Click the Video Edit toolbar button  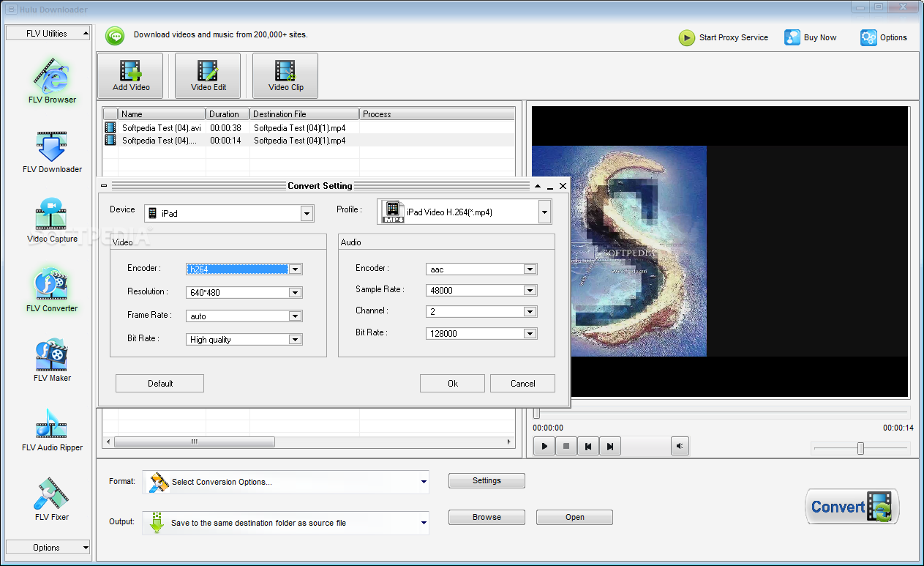click(209, 75)
